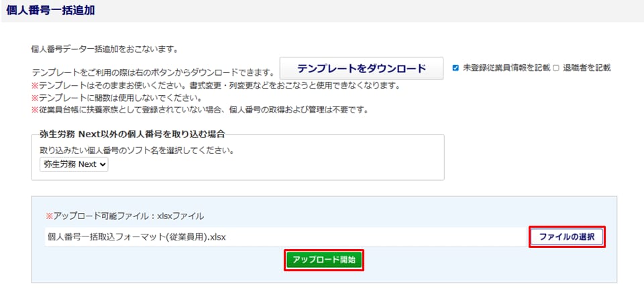
Task: Click the 個人番号一括追加 page heading
Action: pyautogui.click(x=51, y=11)
